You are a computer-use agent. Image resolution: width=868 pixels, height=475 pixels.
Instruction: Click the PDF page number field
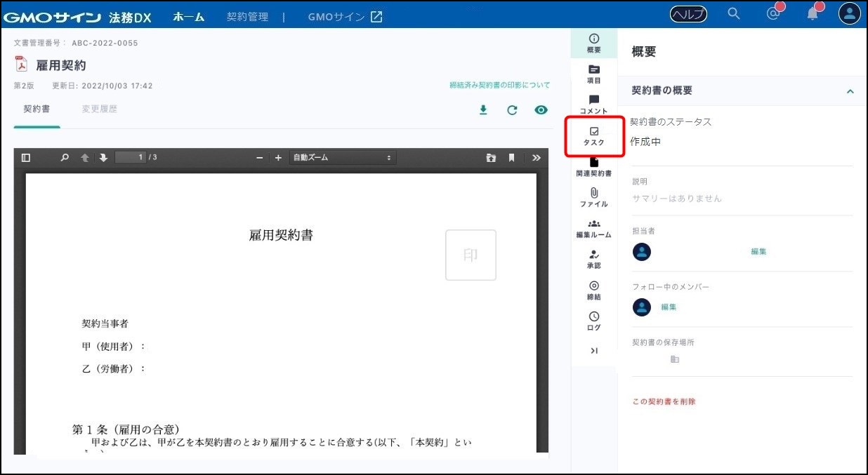131,158
